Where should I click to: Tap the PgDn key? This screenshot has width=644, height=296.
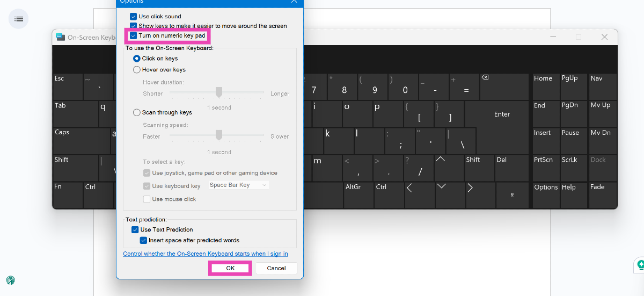(573, 114)
